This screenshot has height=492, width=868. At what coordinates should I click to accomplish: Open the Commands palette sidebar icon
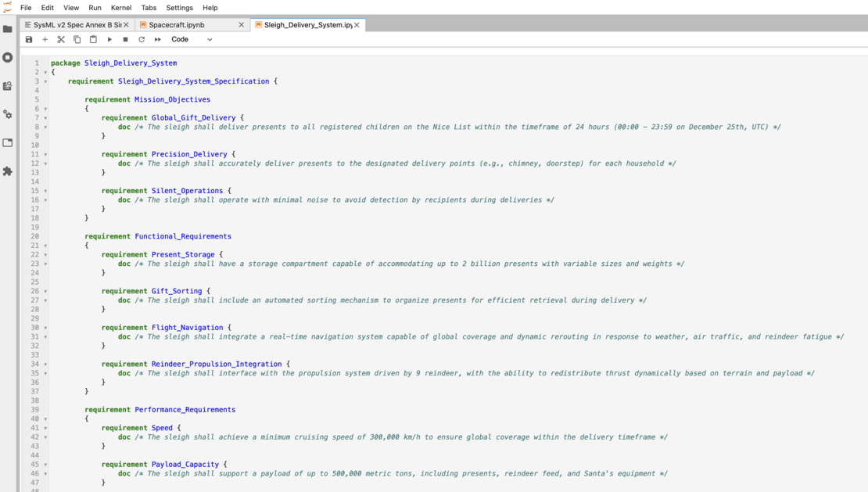[x=8, y=86]
